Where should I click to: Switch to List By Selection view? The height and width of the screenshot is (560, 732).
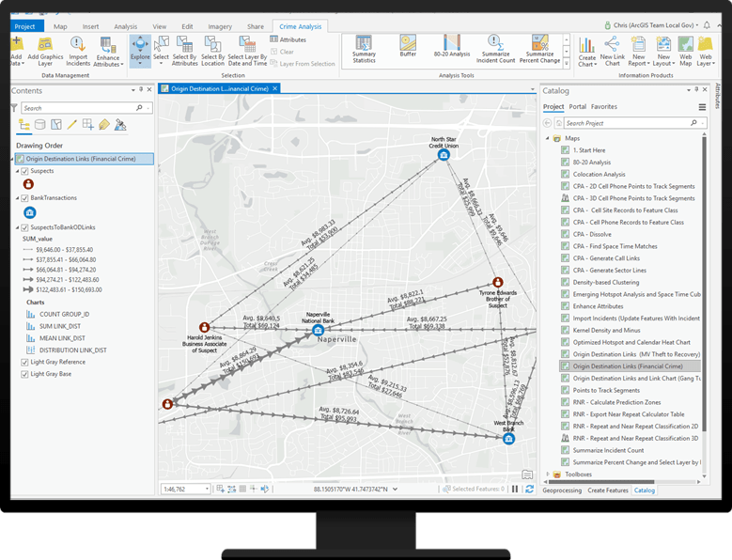[56, 125]
